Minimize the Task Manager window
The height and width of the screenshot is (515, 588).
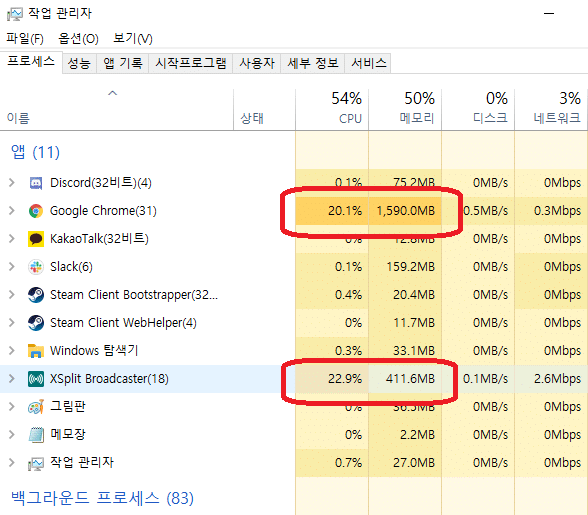pos(549,14)
